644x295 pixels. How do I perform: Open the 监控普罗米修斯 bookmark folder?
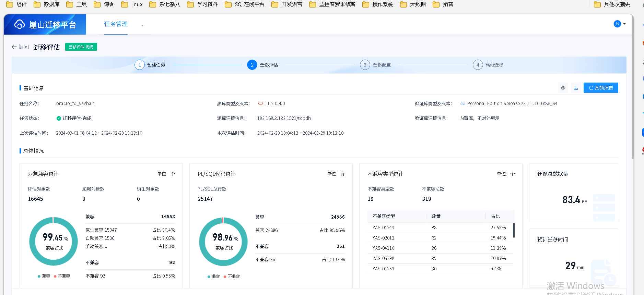tap(332, 4)
